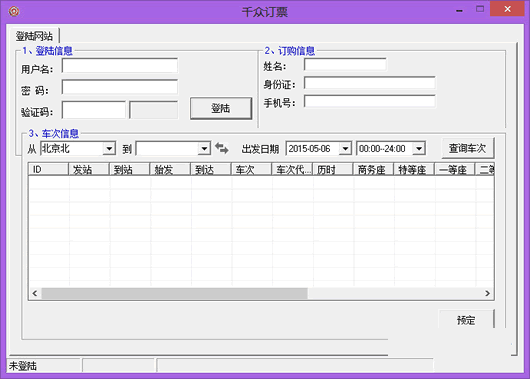The height and width of the screenshot is (379, 530).
Task: Click the 查询车次 search button
Action: tap(468, 148)
